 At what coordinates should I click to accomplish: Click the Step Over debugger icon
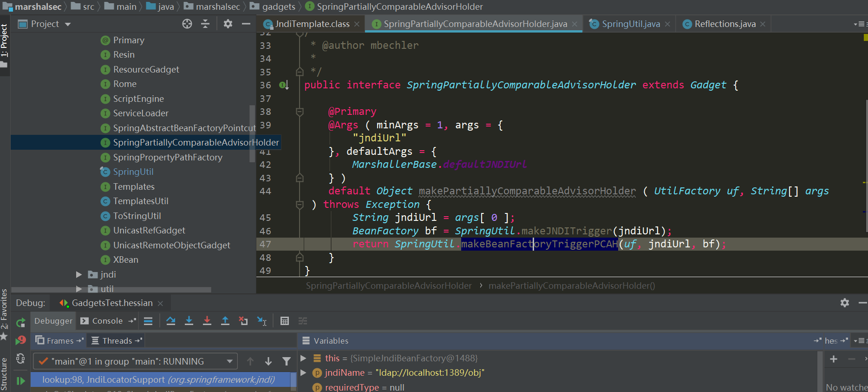pyautogui.click(x=171, y=321)
